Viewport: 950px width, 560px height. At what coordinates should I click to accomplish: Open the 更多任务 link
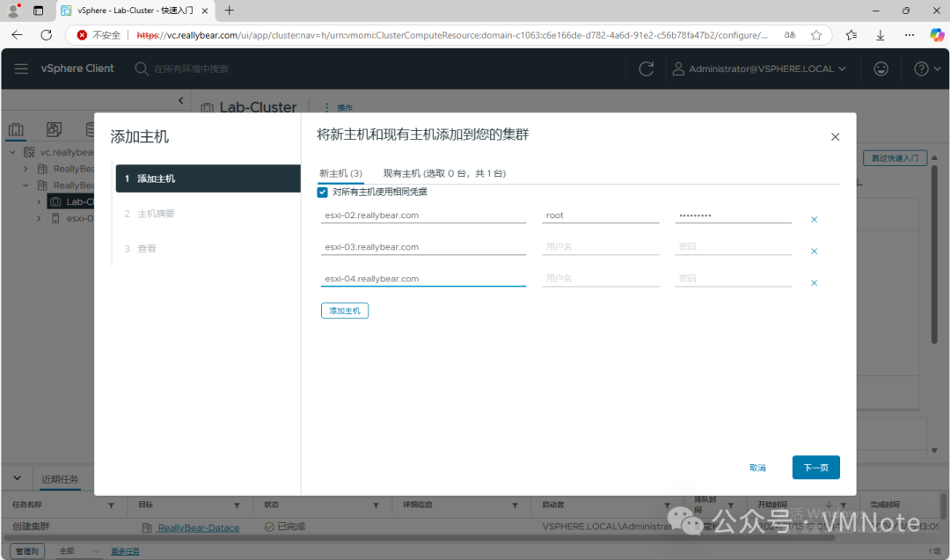pos(125,551)
